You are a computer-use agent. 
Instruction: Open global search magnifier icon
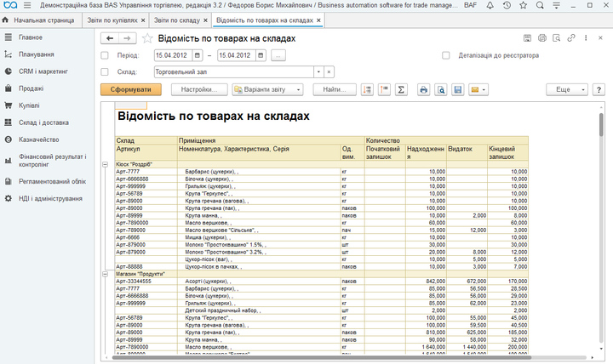[540, 5]
